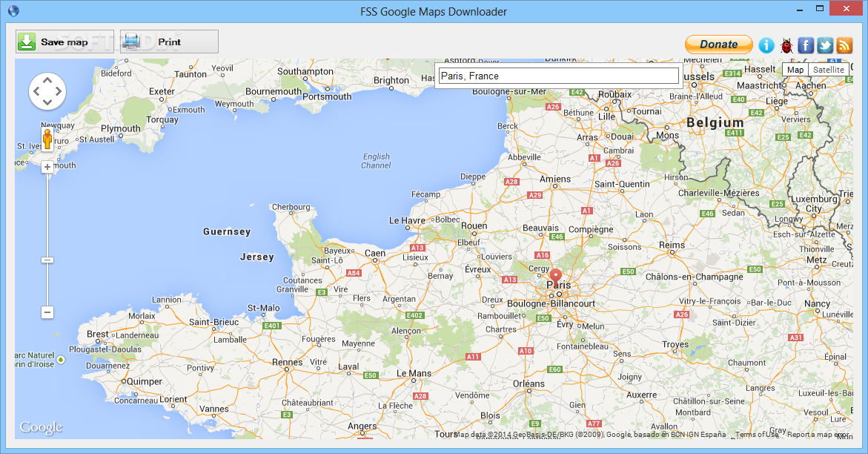Click the Report a map error link
The width and height of the screenshot is (868, 454).
(819, 435)
